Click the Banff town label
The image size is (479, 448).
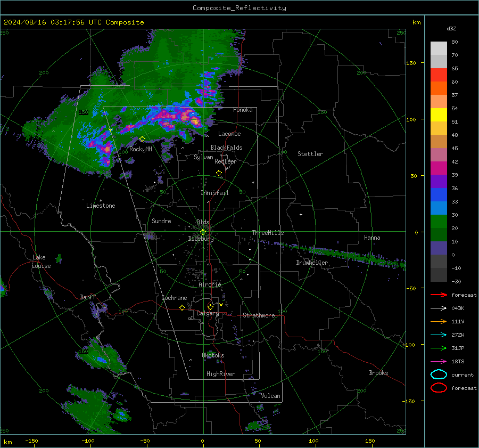[88, 297]
